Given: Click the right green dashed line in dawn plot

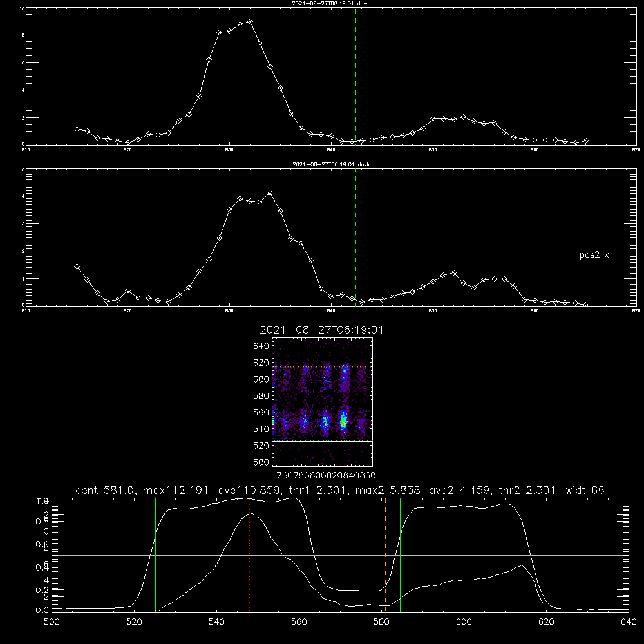Looking at the screenshot, I should click(x=355, y=76).
